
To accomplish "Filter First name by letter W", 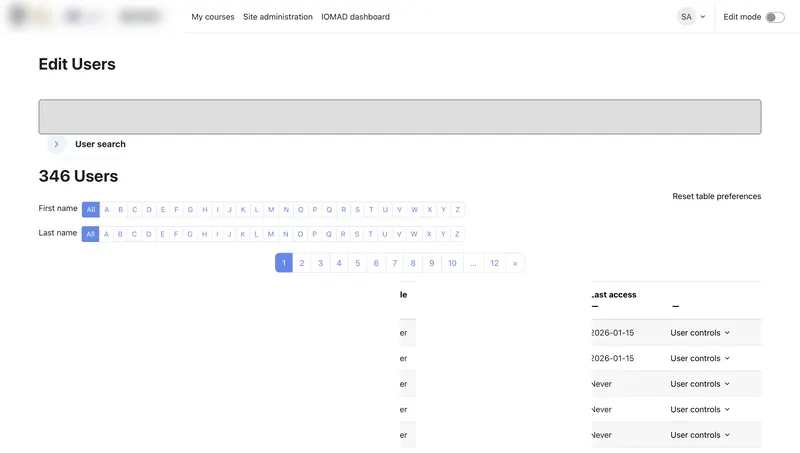I will coord(414,210).
